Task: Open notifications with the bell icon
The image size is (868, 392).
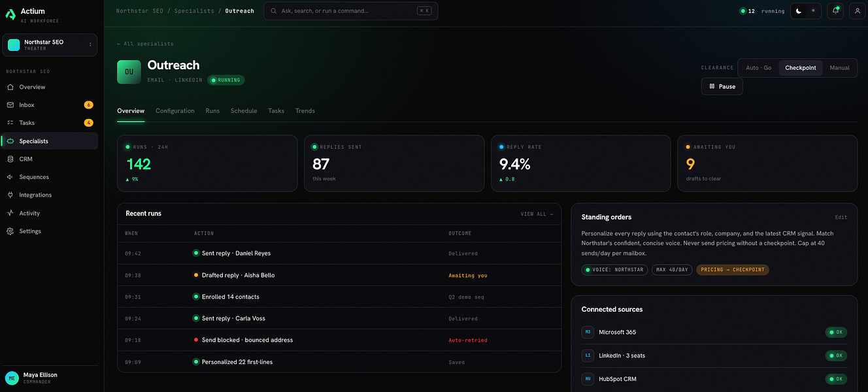Action: click(x=835, y=11)
